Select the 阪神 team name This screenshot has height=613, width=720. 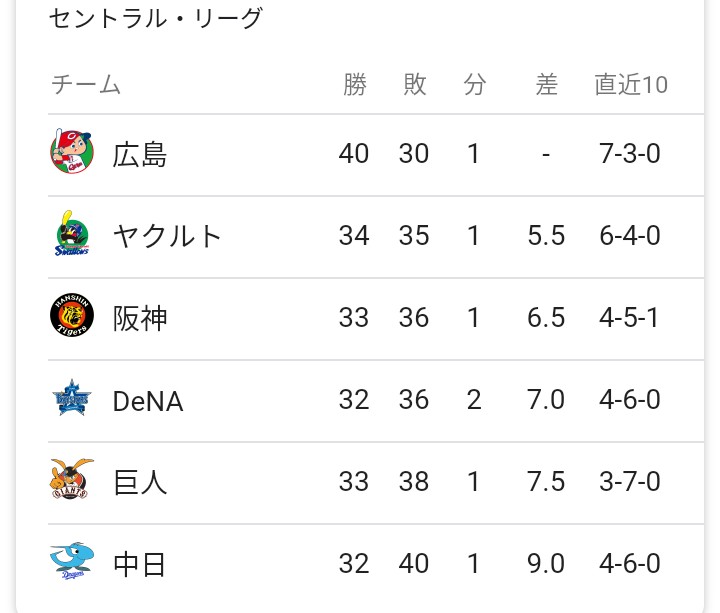pyautogui.click(x=140, y=318)
